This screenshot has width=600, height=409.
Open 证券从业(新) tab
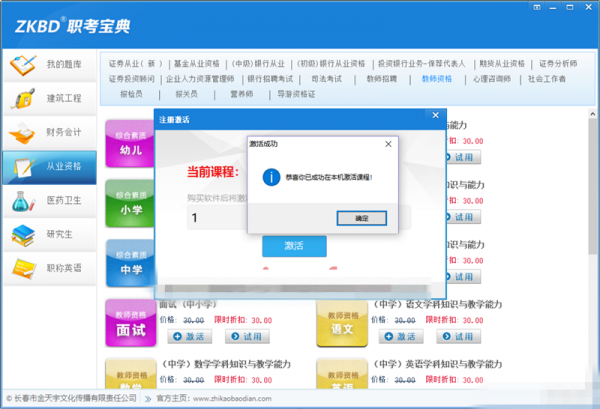135,64
